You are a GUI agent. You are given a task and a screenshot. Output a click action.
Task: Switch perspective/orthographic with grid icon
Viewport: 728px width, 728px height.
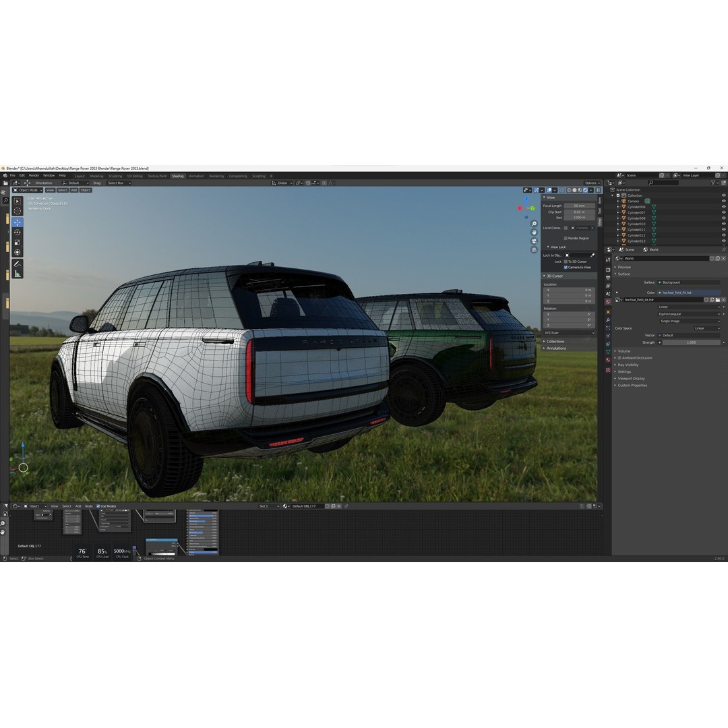pyautogui.click(x=534, y=250)
